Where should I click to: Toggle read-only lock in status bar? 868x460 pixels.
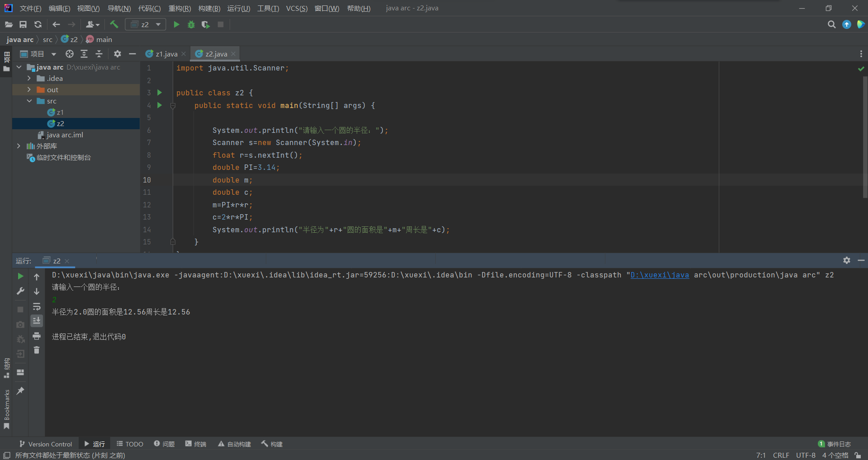tap(858, 455)
